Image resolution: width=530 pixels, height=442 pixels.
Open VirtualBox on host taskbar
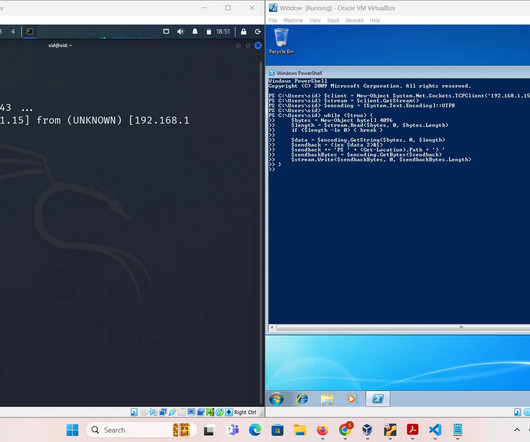pyautogui.click(x=367, y=430)
